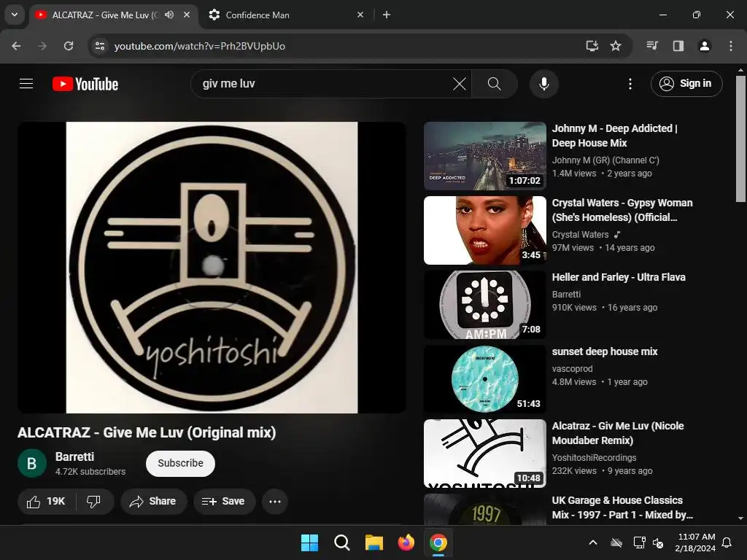
Task: Open the Windows Start menu
Action: point(309,542)
